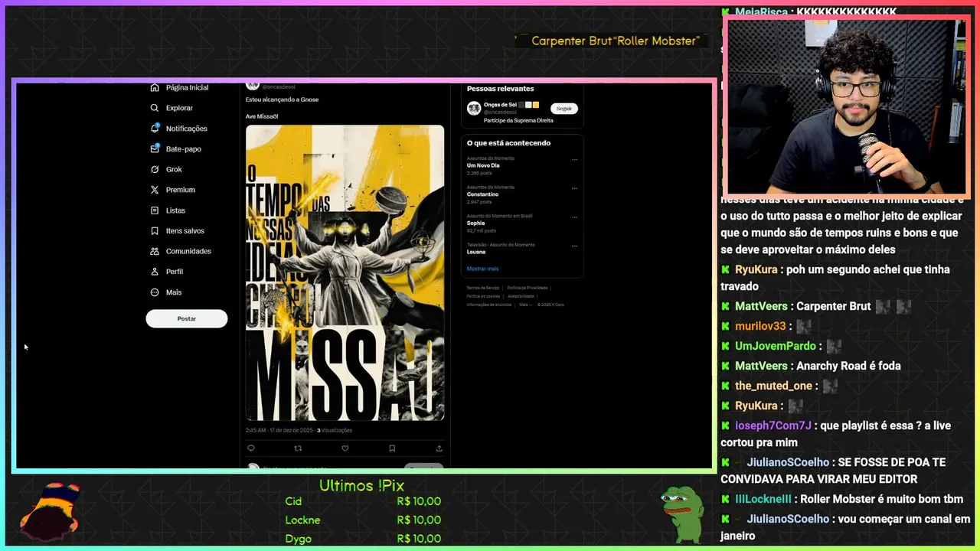Click the 'Ave Missão!' post text
Screen dimensions: 980x551
coord(262,116)
